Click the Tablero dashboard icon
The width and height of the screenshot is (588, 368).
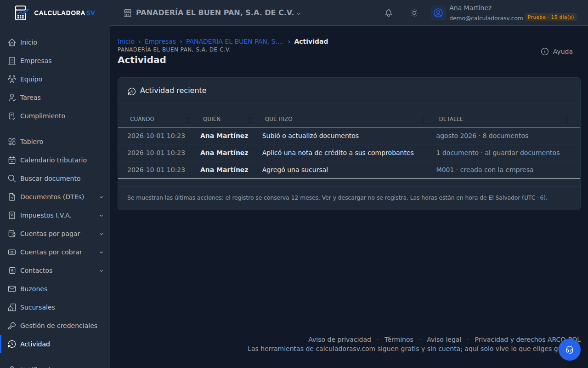click(12, 142)
